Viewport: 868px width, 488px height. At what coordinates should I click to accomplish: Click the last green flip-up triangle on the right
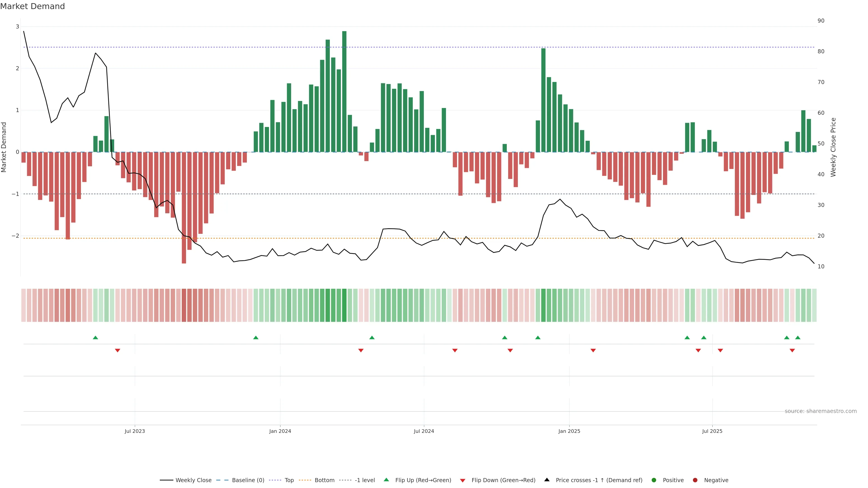click(797, 338)
